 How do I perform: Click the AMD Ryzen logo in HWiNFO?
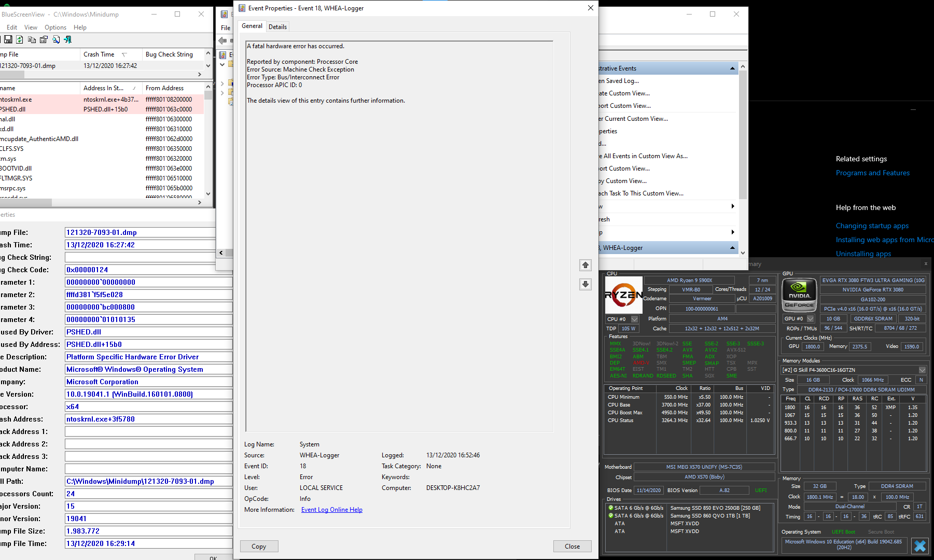[x=623, y=295]
